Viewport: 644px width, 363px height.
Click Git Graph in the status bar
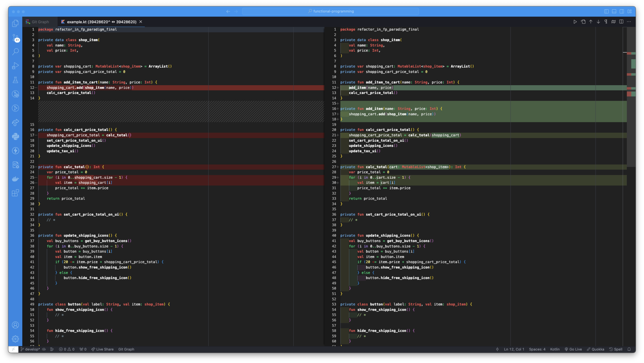126,349
